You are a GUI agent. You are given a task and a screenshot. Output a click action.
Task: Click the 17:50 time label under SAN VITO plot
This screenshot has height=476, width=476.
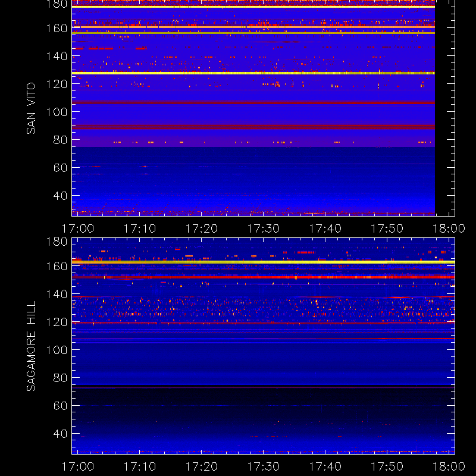click(387, 228)
